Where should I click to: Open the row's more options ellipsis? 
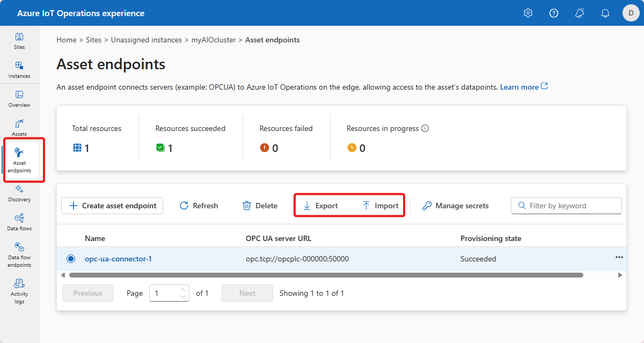click(x=619, y=258)
